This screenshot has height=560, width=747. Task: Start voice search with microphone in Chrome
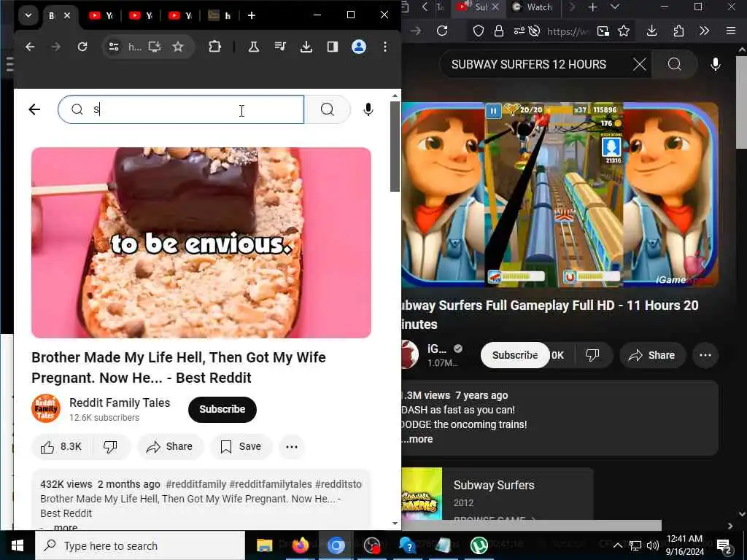coord(368,109)
